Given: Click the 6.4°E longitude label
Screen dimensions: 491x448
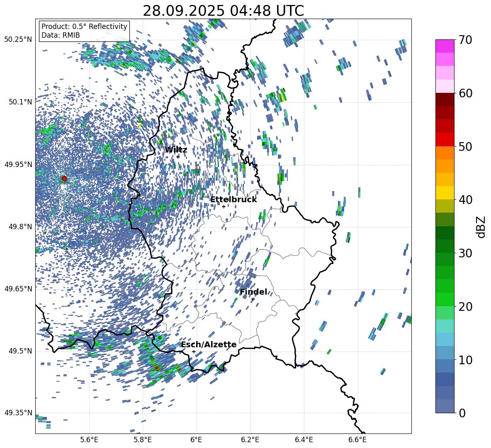Looking at the screenshot, I should coord(304,440).
